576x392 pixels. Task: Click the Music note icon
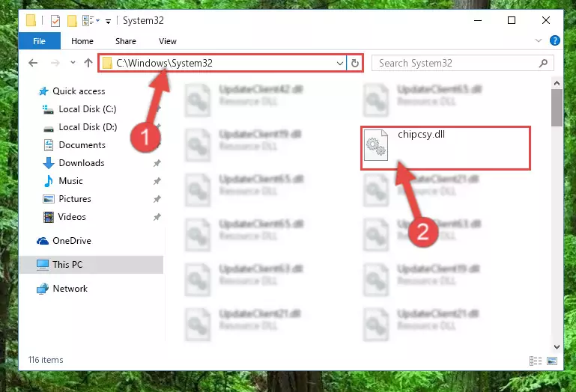(49, 181)
